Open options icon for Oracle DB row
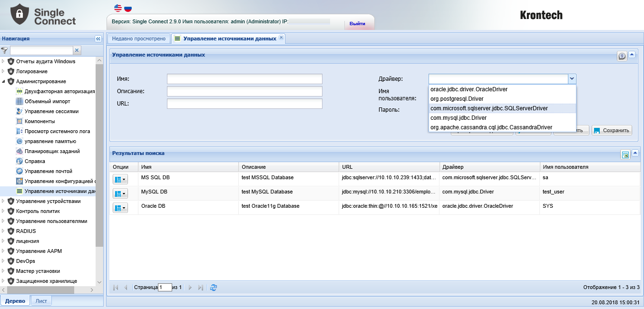 (x=120, y=208)
